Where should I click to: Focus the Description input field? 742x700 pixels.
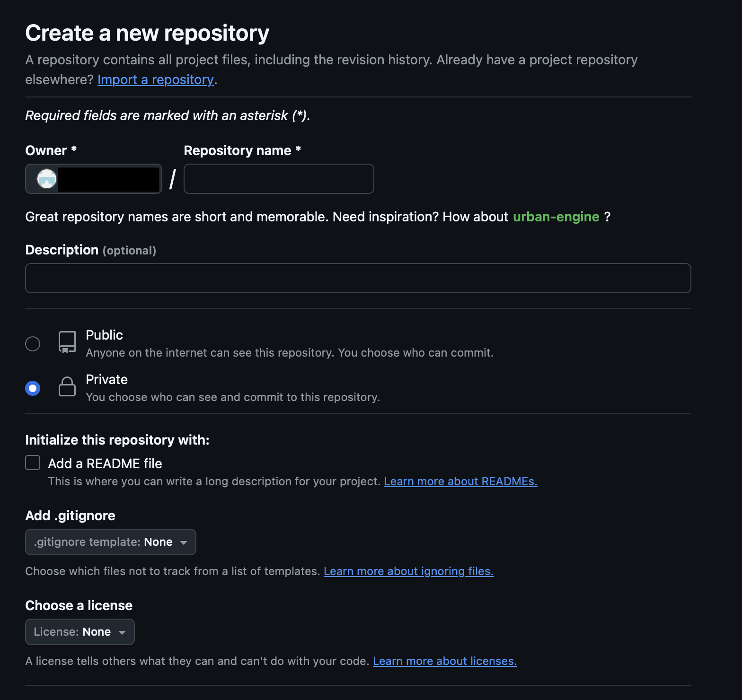(x=358, y=278)
